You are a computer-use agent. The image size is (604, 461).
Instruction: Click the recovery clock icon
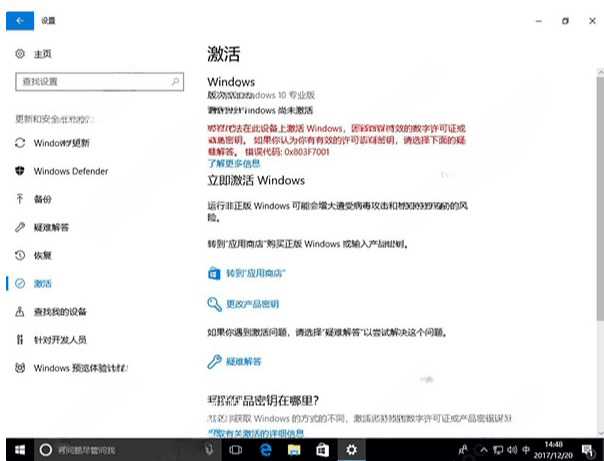20,255
